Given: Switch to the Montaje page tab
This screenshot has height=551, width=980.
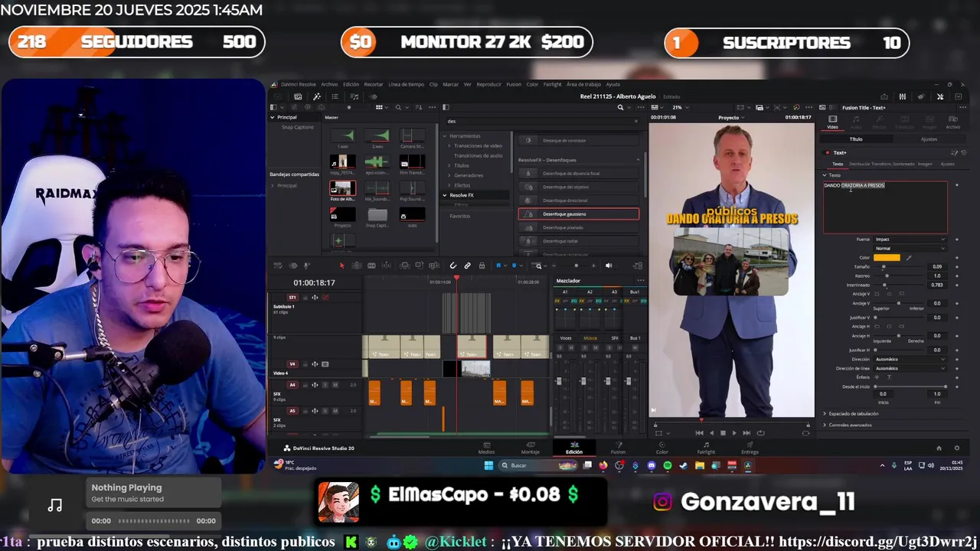Looking at the screenshot, I should point(530,448).
